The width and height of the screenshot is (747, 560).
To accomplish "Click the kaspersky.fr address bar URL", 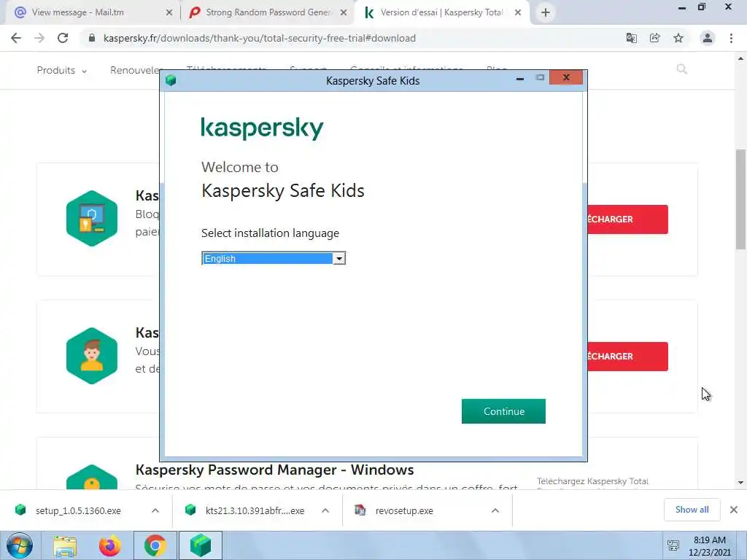I will pyautogui.click(x=260, y=38).
